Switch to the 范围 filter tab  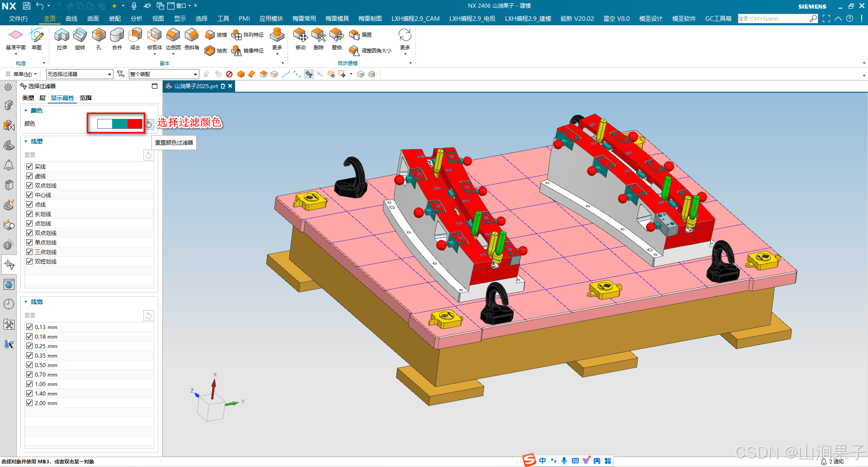point(85,98)
